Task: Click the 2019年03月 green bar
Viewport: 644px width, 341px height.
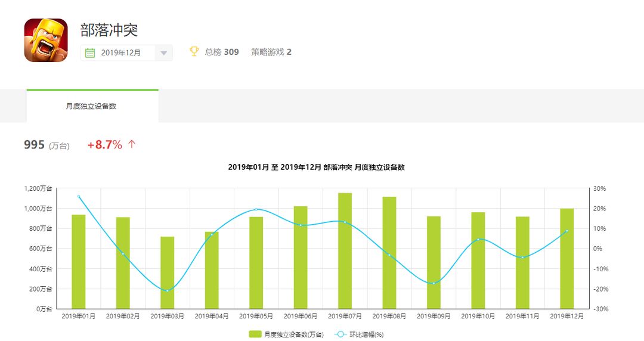Action: pos(167,273)
